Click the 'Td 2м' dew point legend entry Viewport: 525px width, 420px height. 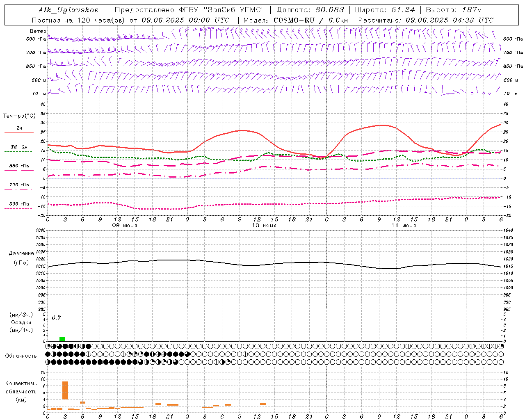[x=19, y=147]
